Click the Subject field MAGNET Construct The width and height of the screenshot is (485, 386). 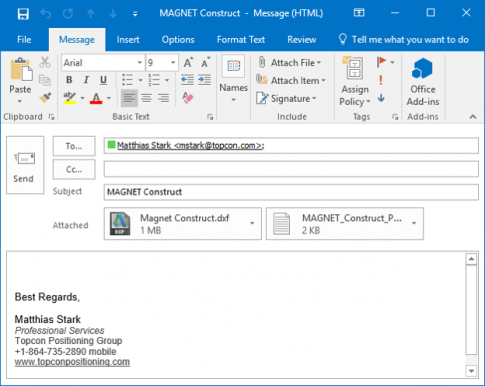click(291, 192)
